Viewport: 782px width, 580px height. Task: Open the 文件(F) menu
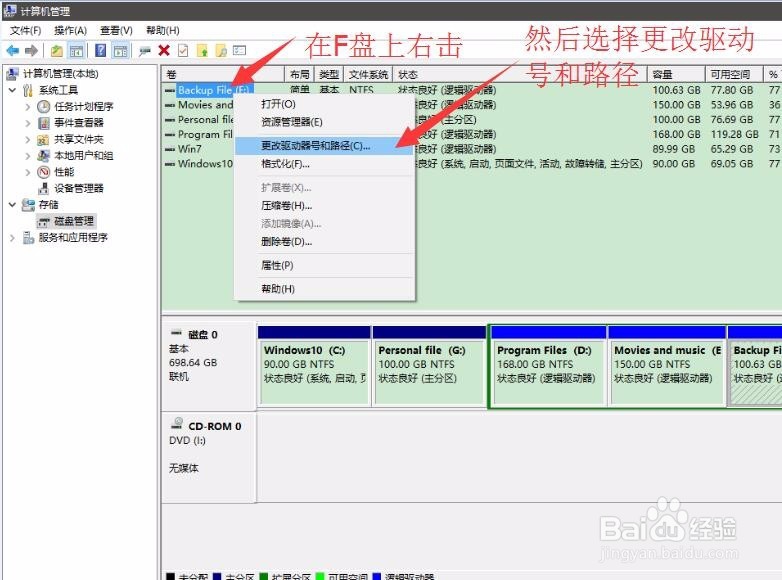tap(25, 30)
